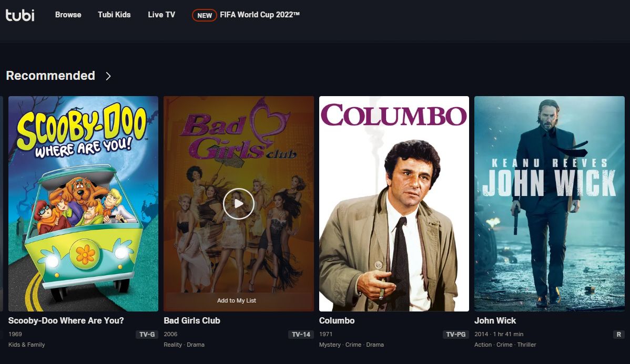Image resolution: width=630 pixels, height=364 pixels.
Task: Click the Reality · Drama genre text
Action: point(184,345)
